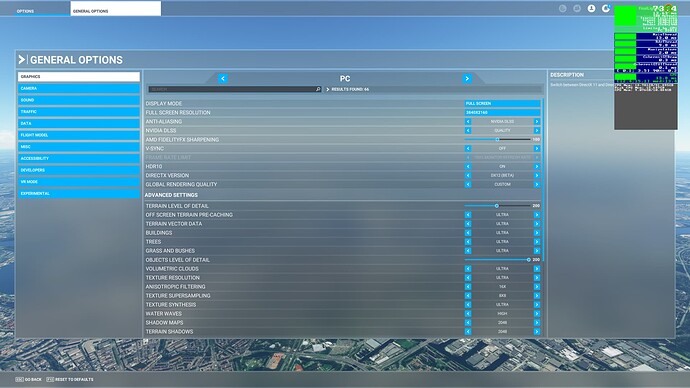Click the search magnifier icon

tap(318, 89)
